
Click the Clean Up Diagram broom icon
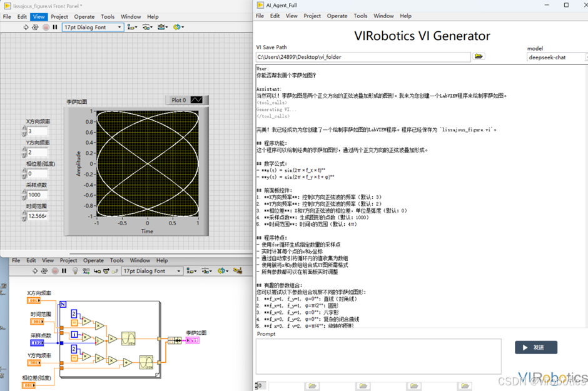pyautogui.click(x=238, y=270)
